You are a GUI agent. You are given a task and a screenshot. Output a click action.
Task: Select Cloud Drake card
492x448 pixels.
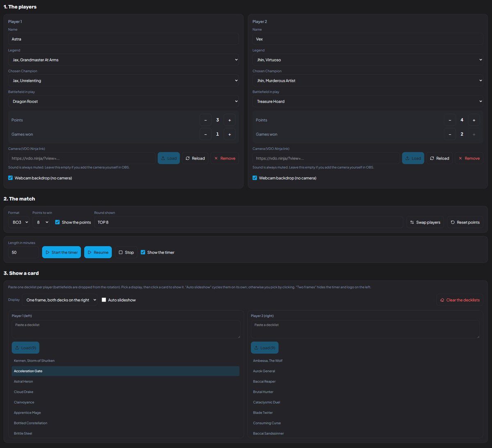pyautogui.click(x=125, y=392)
